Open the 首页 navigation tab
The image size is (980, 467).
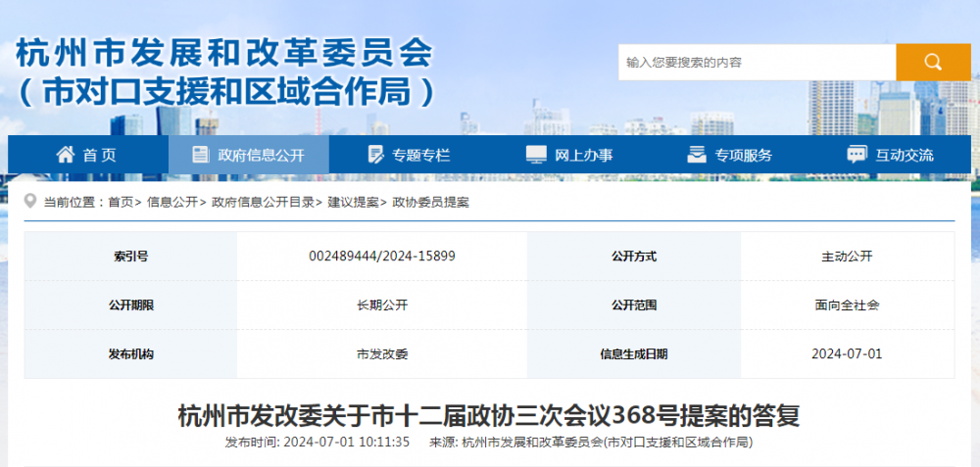coord(87,155)
